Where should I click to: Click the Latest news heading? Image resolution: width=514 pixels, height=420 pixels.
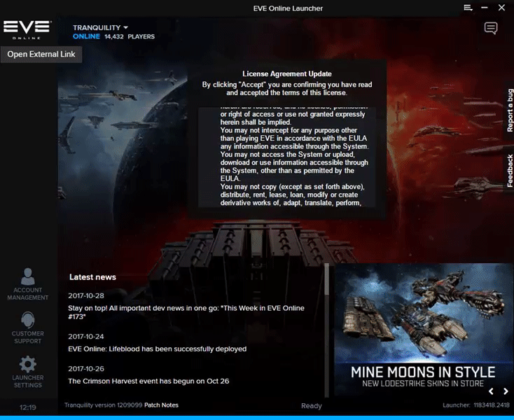tap(92, 277)
